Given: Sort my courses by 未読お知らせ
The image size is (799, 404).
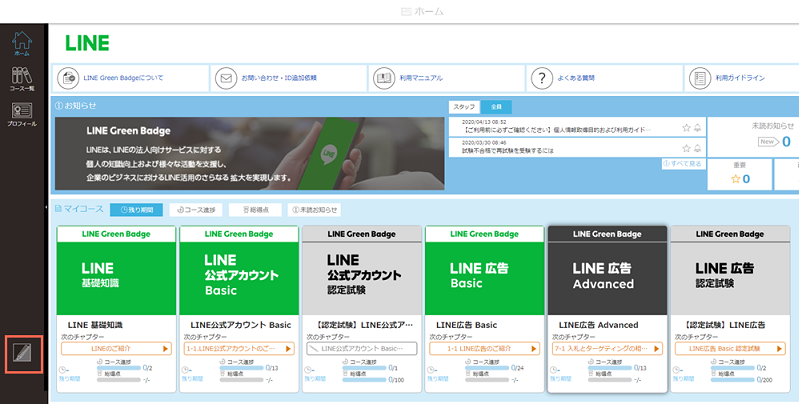Looking at the screenshot, I should (314, 210).
